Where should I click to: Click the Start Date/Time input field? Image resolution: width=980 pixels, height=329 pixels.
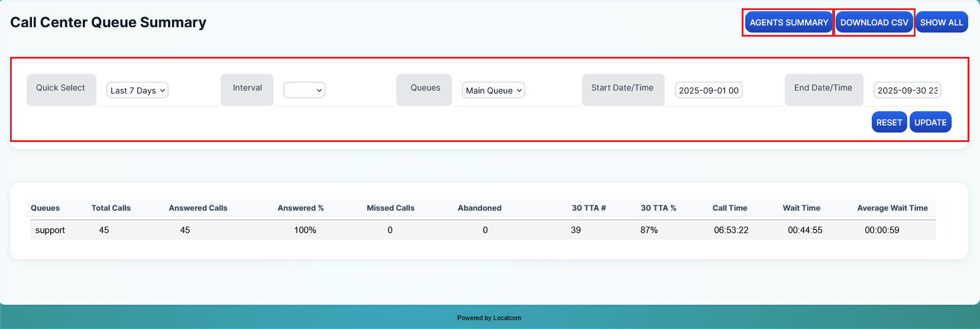click(x=708, y=91)
